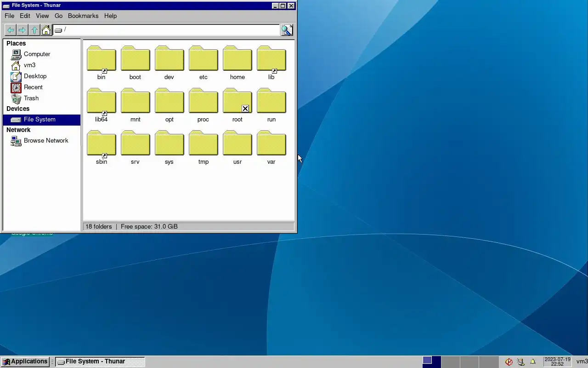Select the locked root folder icon
This screenshot has height=368, width=588.
click(237, 101)
